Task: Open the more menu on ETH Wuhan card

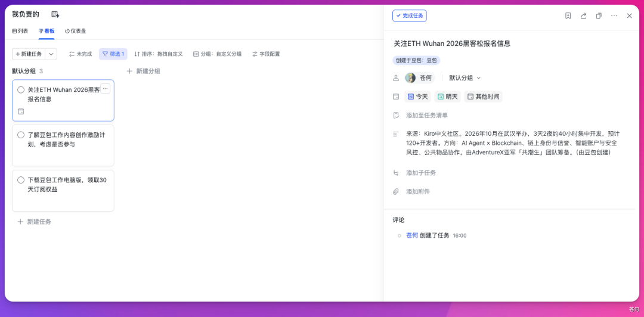Action: [105, 88]
